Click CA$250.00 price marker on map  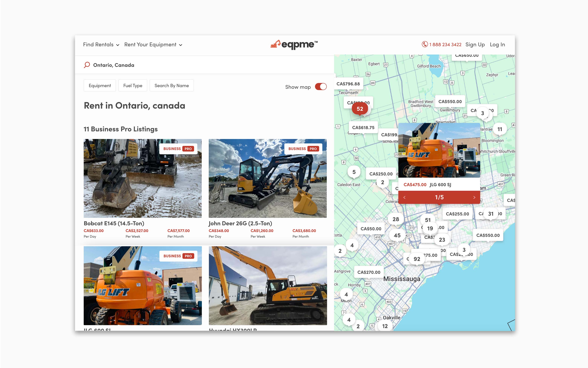pos(381,174)
